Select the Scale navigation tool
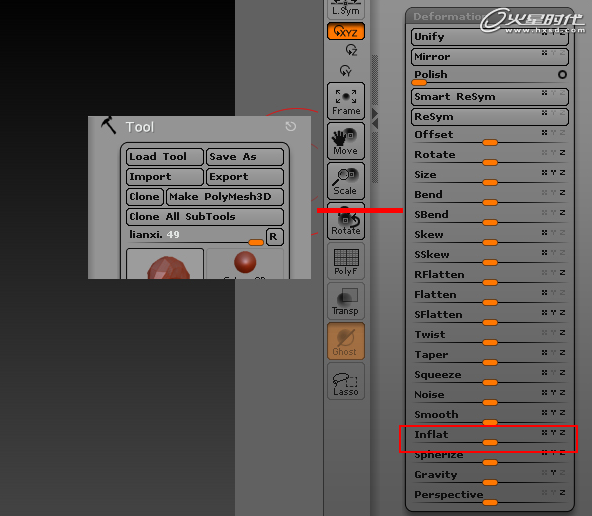 345,181
